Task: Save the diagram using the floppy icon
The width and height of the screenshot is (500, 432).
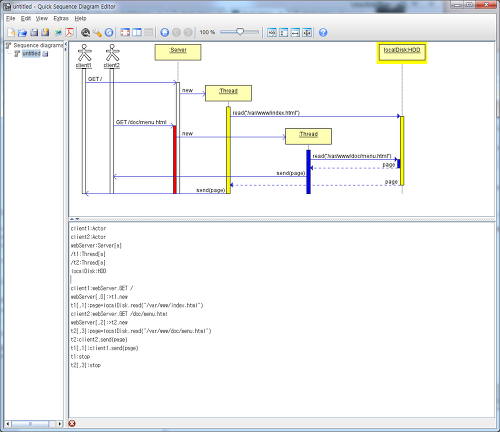Action: (x=34, y=32)
